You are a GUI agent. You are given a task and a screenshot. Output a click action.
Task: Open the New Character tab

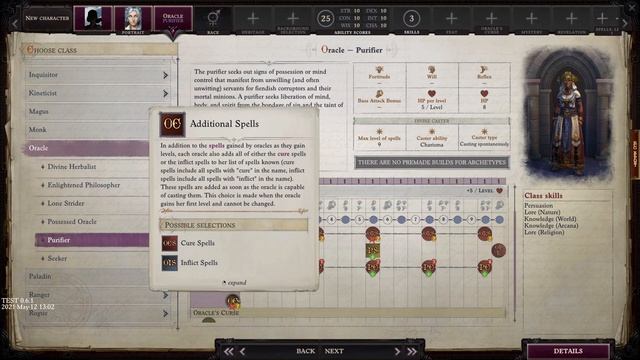pyautogui.click(x=47, y=18)
